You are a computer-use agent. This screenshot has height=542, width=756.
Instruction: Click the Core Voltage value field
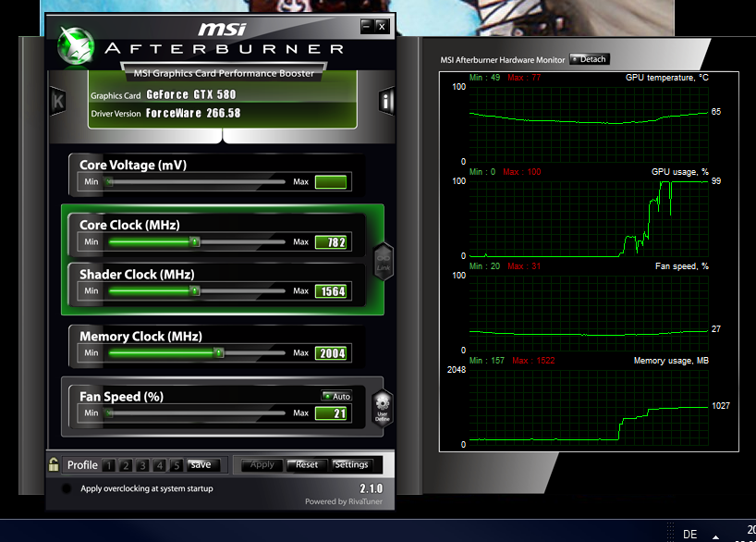(x=331, y=182)
